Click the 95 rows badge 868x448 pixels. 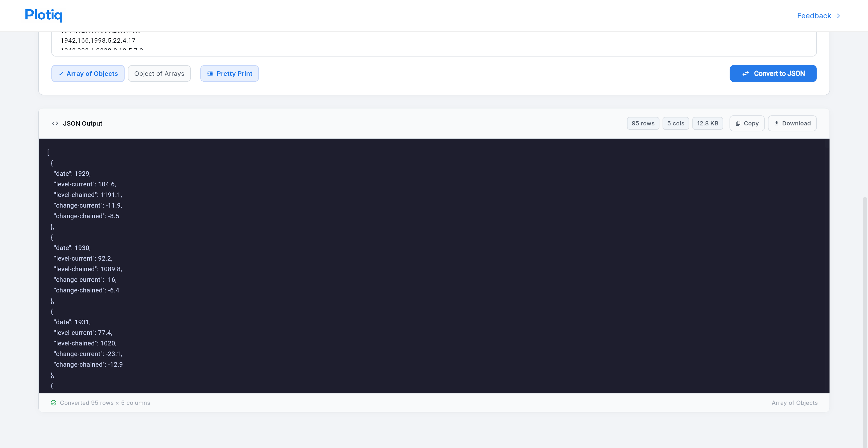[643, 123]
